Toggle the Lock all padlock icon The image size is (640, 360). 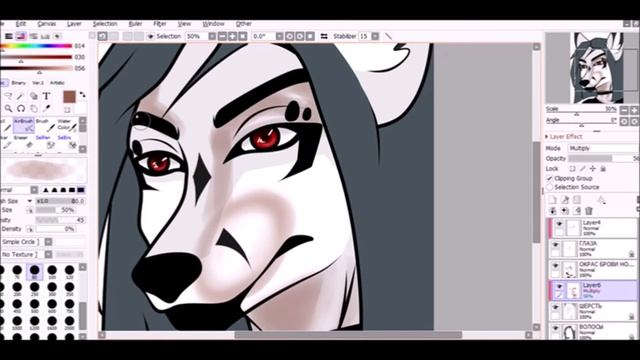tap(603, 169)
